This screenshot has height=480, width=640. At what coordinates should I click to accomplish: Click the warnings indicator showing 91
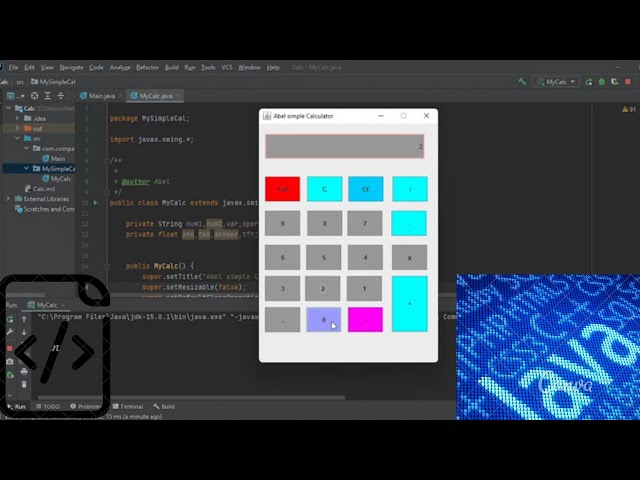pos(629,109)
